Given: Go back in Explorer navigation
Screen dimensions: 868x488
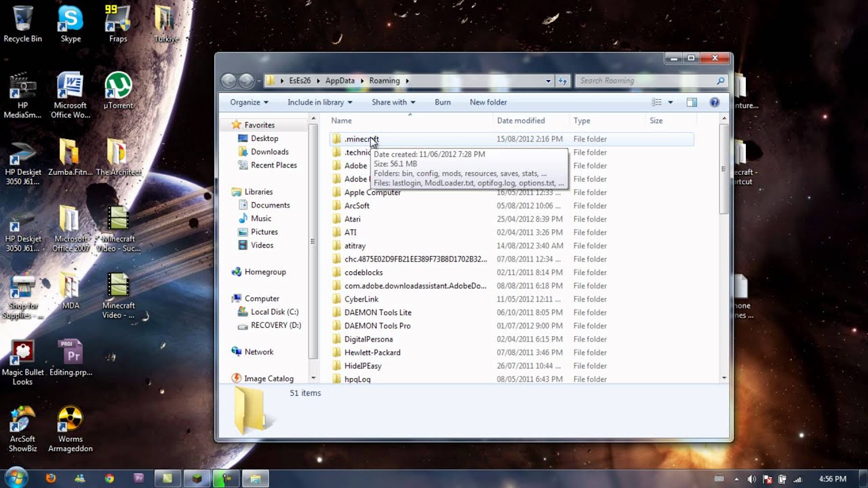Looking at the screenshot, I should 229,81.
